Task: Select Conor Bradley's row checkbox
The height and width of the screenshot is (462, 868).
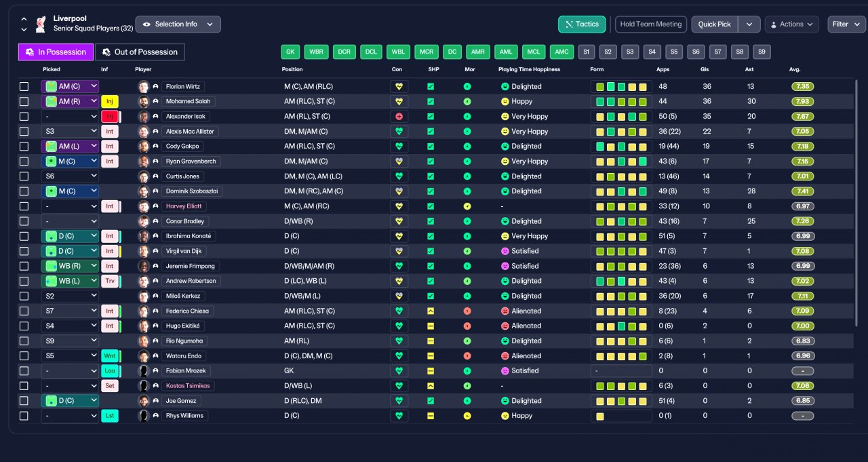Action: point(24,221)
